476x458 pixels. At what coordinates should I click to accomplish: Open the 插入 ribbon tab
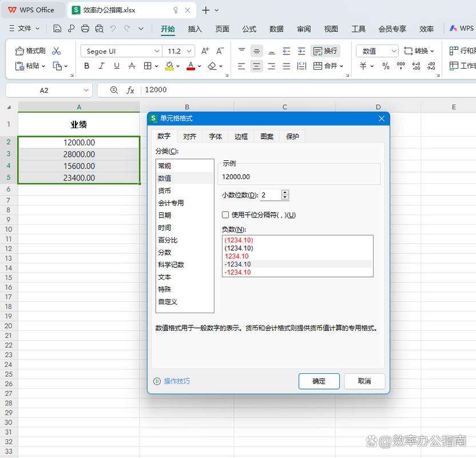pyautogui.click(x=195, y=27)
